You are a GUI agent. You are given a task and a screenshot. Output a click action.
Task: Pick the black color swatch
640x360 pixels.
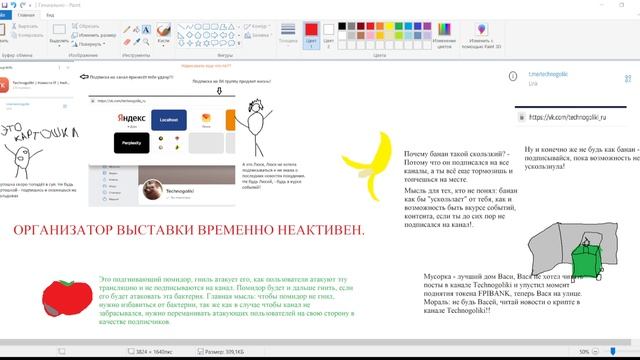click(x=342, y=26)
